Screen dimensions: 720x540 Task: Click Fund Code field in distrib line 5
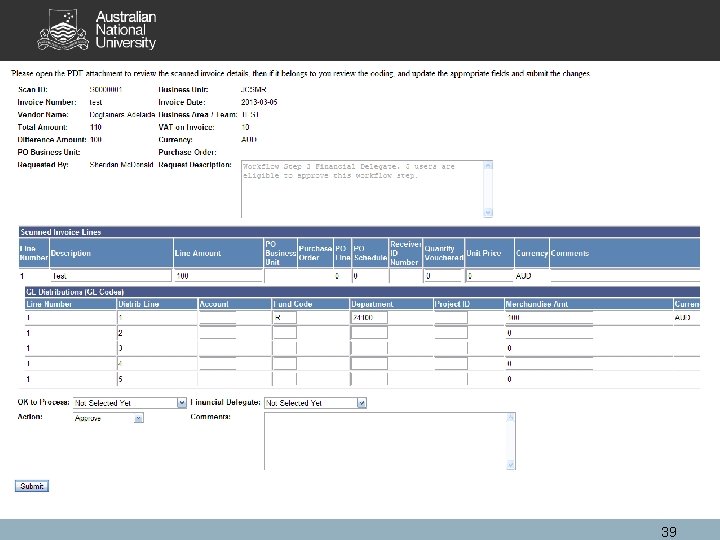285,379
